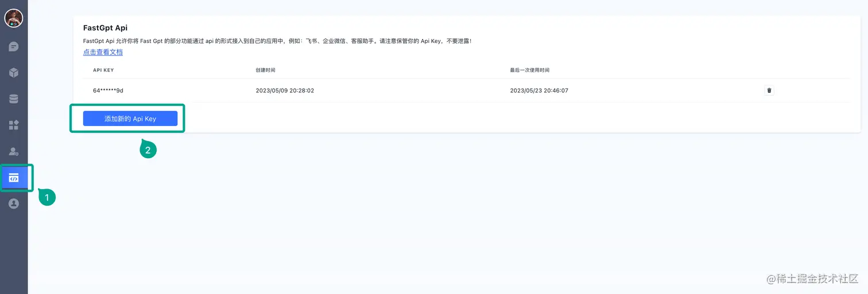Click the user avatar in the sidebar
Screen dimensions: 868x294
[14, 18]
